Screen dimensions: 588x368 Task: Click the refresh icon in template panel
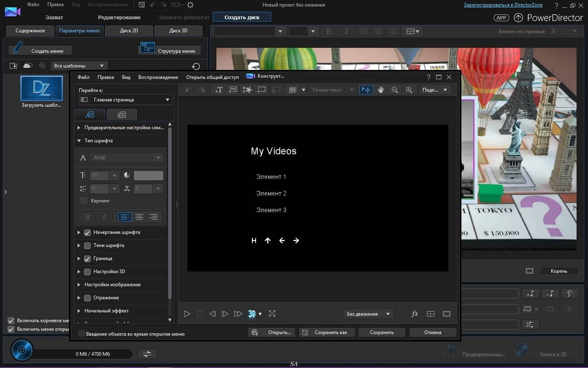tap(196, 66)
